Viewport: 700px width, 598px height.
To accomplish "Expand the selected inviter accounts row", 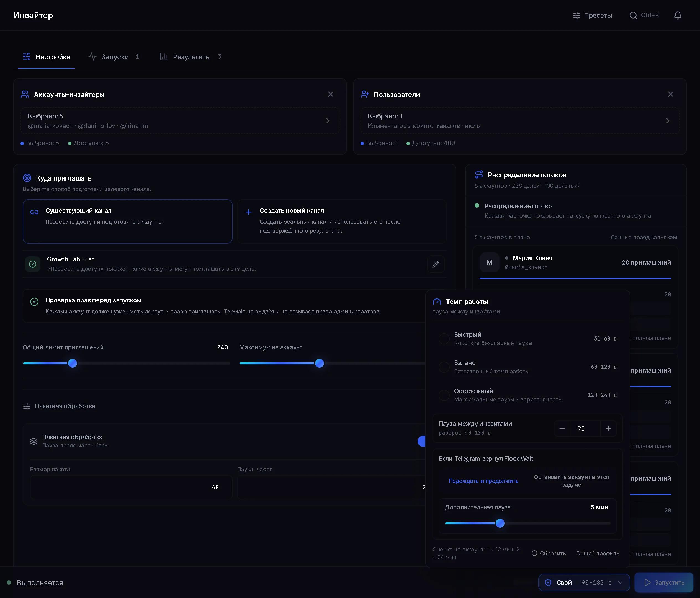I will click(180, 121).
